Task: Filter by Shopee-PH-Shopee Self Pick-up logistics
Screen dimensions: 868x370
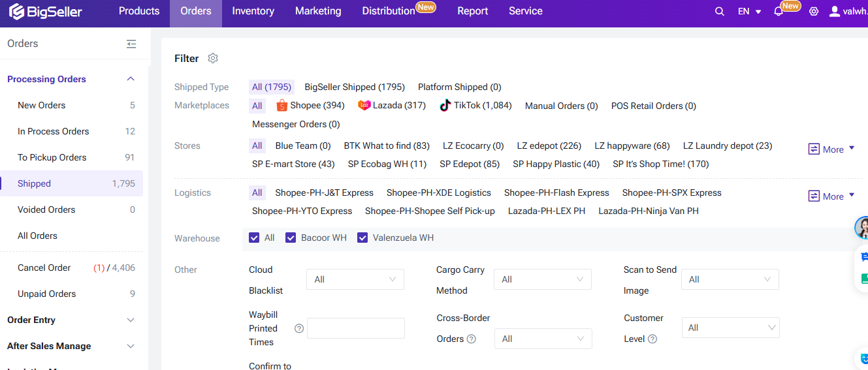Action: pos(430,211)
